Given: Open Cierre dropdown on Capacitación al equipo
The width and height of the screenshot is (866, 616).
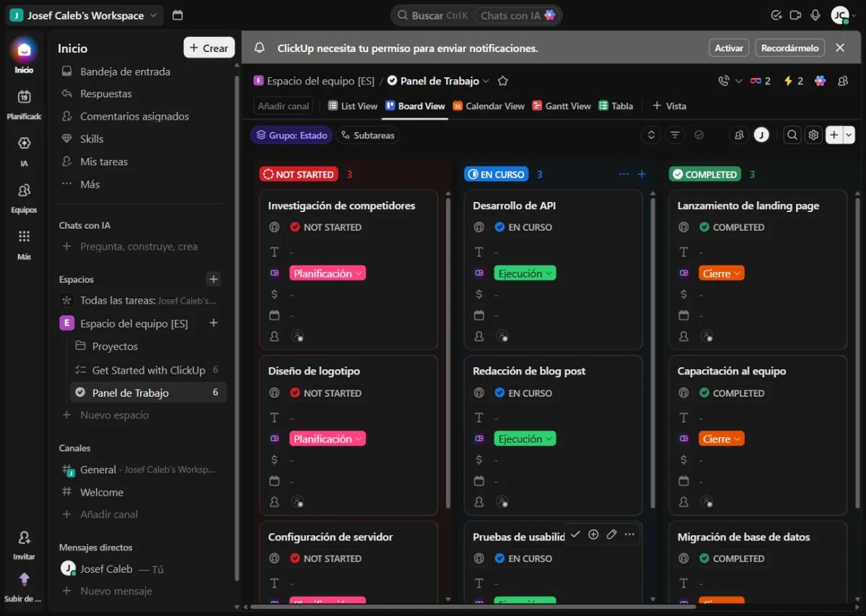Looking at the screenshot, I should 721,439.
